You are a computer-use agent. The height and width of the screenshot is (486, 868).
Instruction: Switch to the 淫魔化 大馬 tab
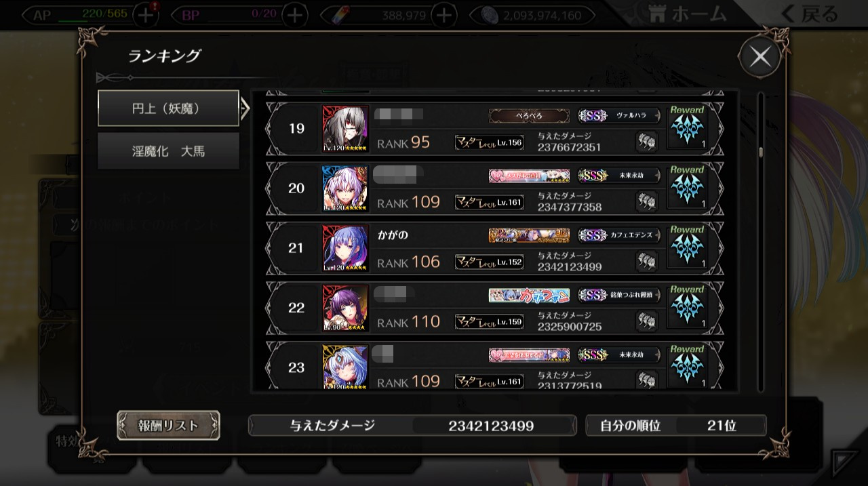point(168,151)
